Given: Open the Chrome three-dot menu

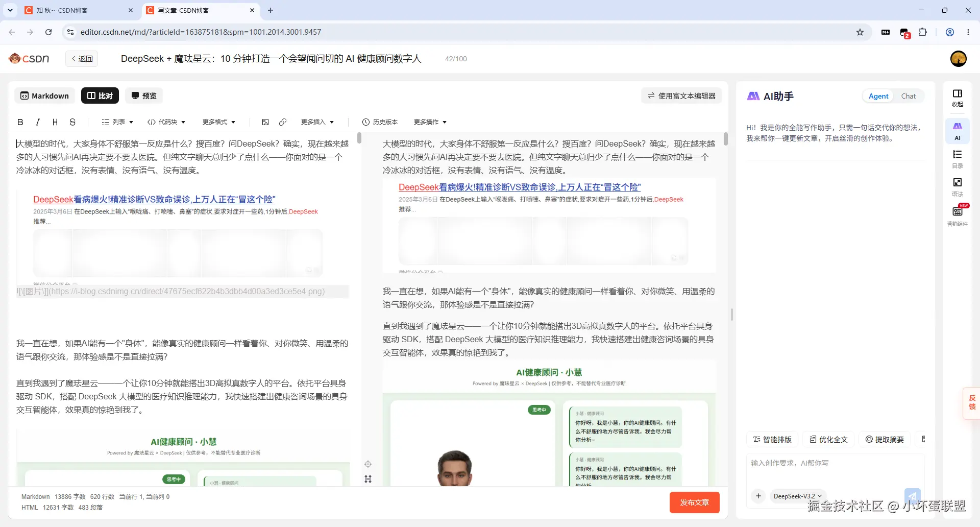Looking at the screenshot, I should pos(968,32).
